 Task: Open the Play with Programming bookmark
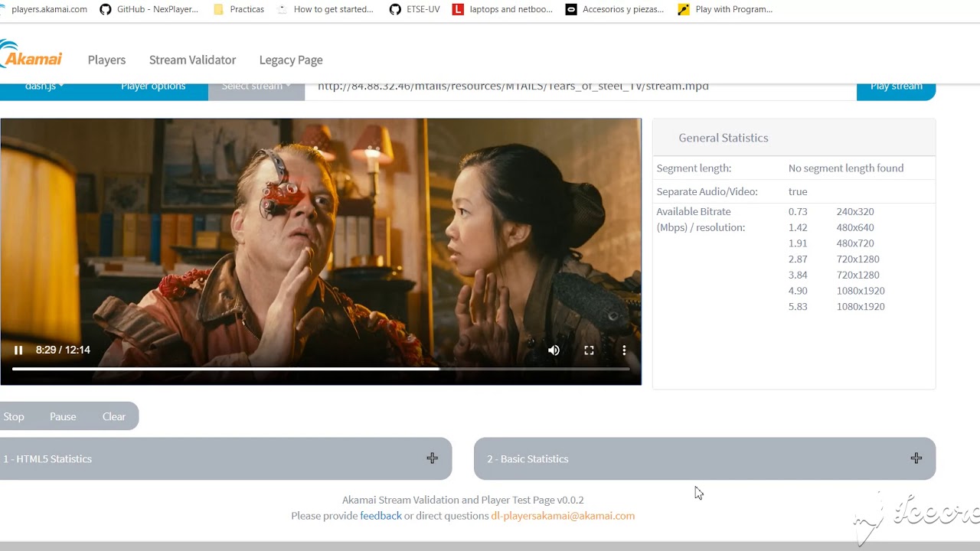[x=726, y=9]
